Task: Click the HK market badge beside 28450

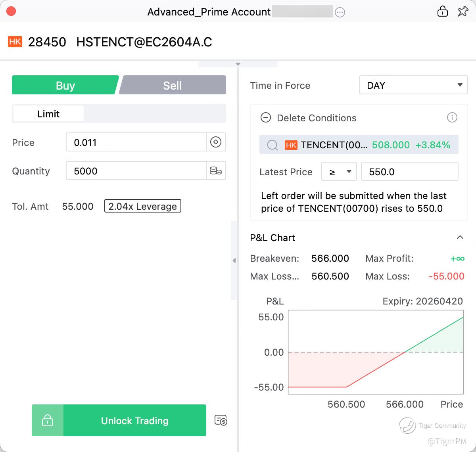Action: pos(15,42)
